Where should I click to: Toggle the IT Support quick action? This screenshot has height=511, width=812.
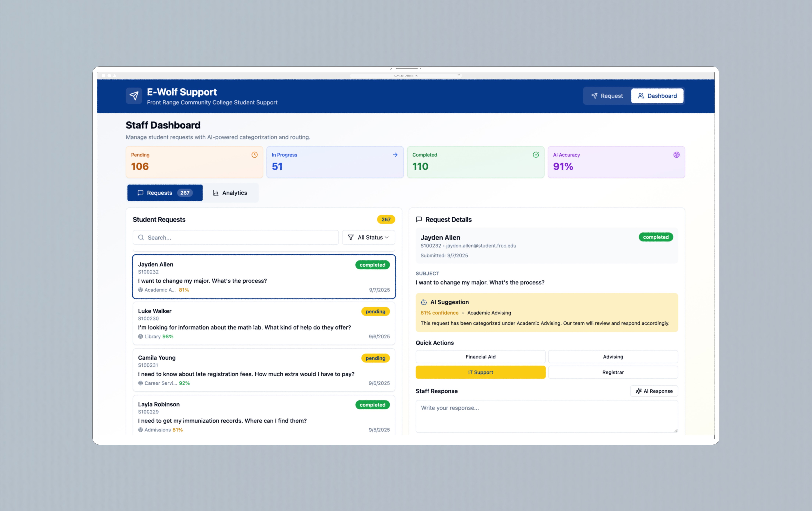pos(481,372)
